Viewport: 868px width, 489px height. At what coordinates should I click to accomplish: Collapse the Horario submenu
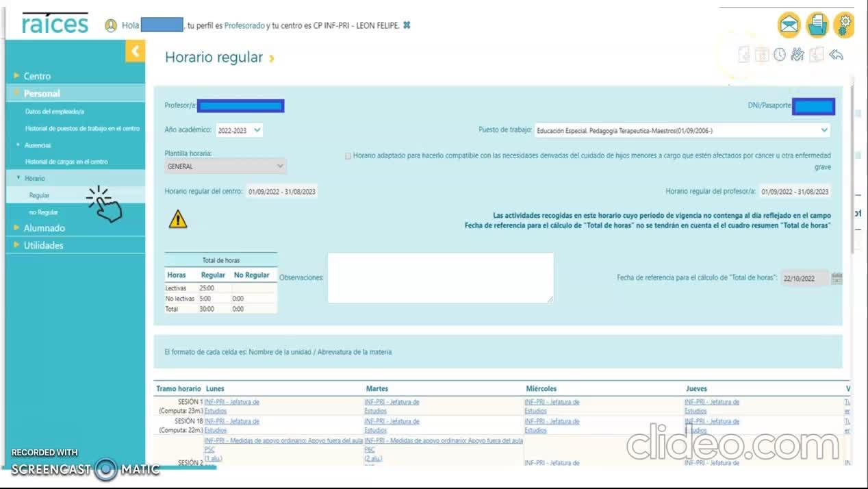click(x=34, y=178)
